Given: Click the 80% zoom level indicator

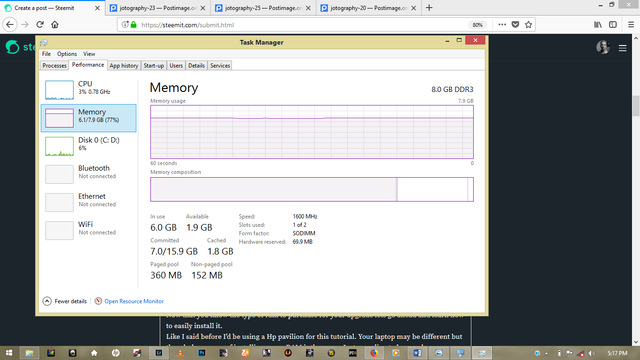Looking at the screenshot, I should coord(478,25).
